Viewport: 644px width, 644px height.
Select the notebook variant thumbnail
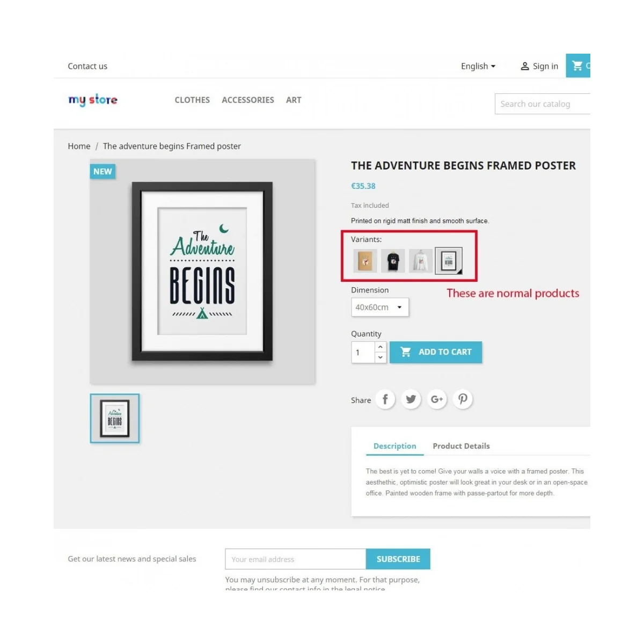(x=365, y=261)
